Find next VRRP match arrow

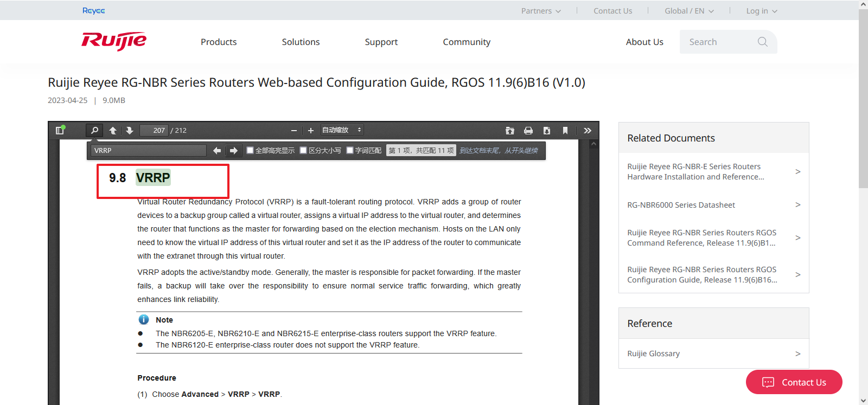tap(234, 151)
